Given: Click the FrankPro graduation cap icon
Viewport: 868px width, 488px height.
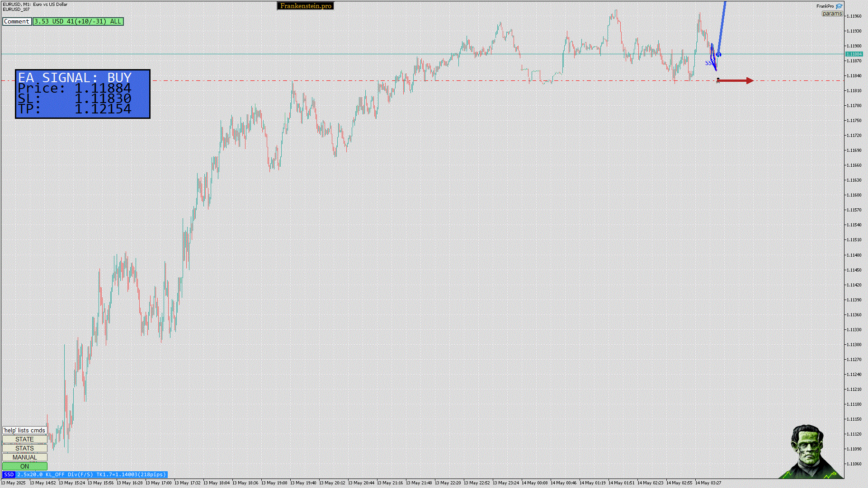Looking at the screenshot, I should coord(839,6).
